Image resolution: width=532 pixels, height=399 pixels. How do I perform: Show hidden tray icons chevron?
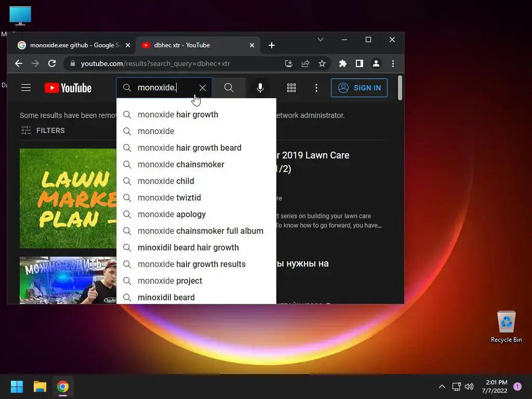(442, 387)
